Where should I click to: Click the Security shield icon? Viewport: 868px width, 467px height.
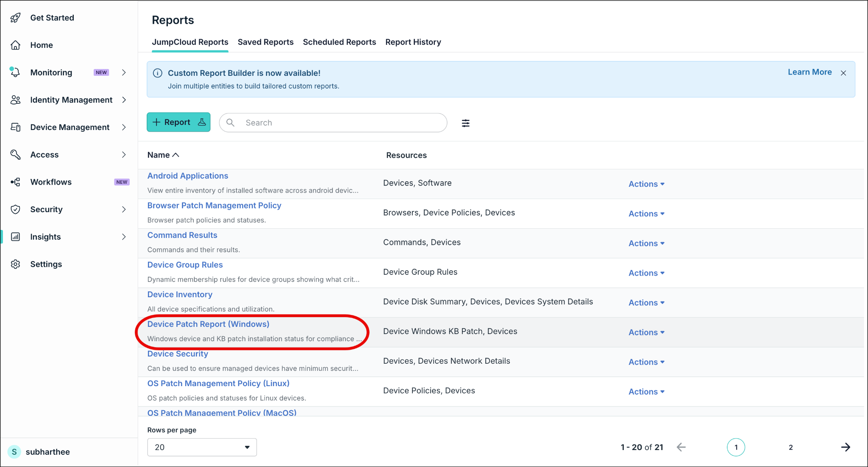point(15,210)
